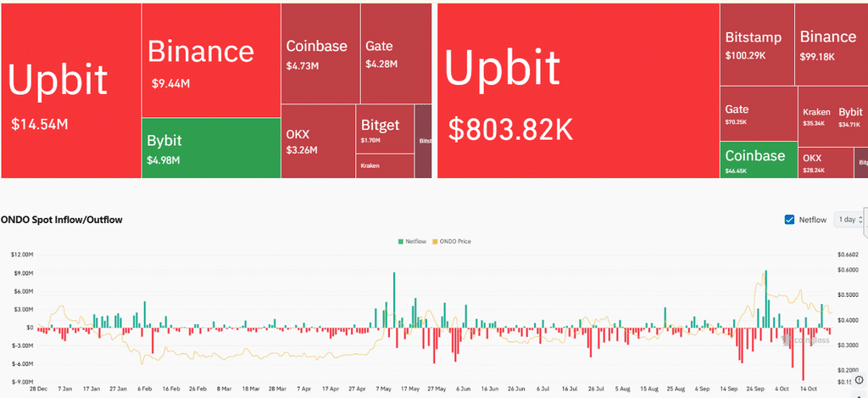
Task: Open the Bitget $1.70M tile
Action: pos(385,129)
